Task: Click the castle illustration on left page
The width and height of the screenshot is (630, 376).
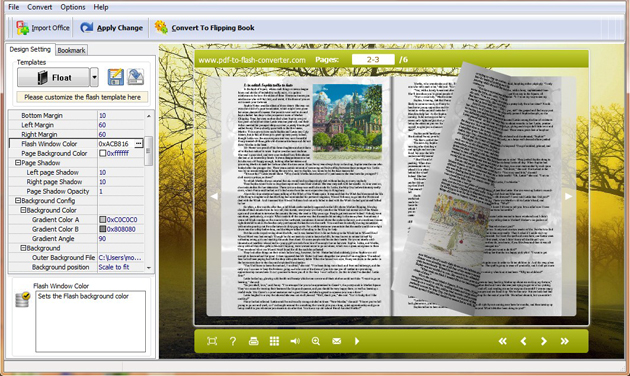Action: (347, 122)
